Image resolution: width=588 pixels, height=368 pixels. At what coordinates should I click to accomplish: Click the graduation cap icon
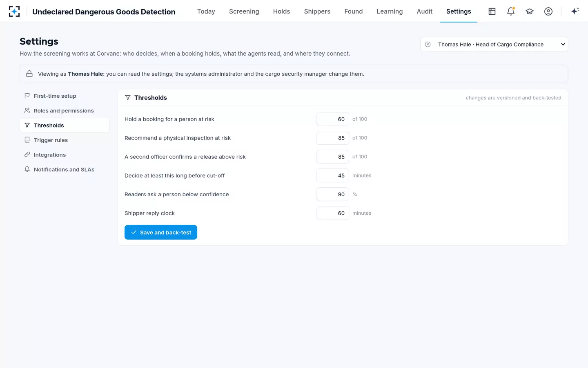point(530,11)
